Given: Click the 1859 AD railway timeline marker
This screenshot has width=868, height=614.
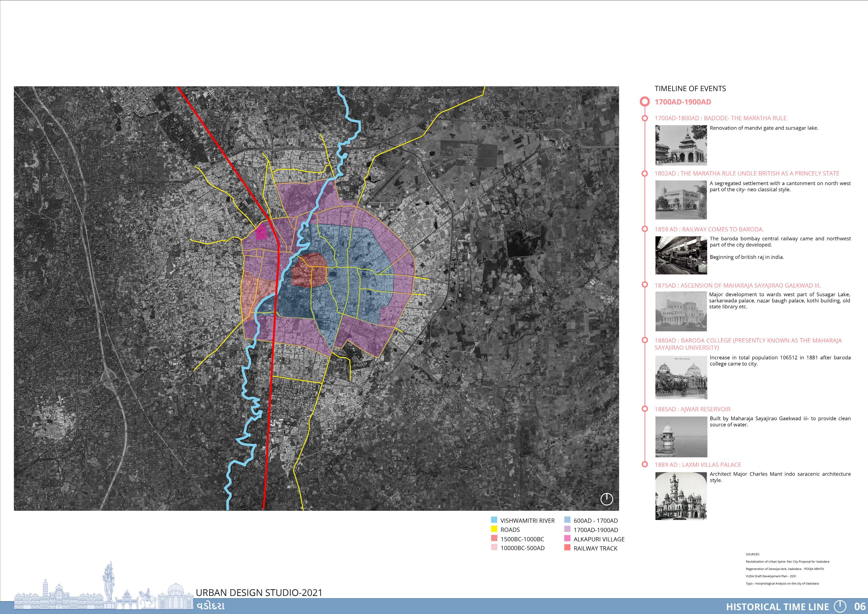Looking at the screenshot, I should coord(645,229).
